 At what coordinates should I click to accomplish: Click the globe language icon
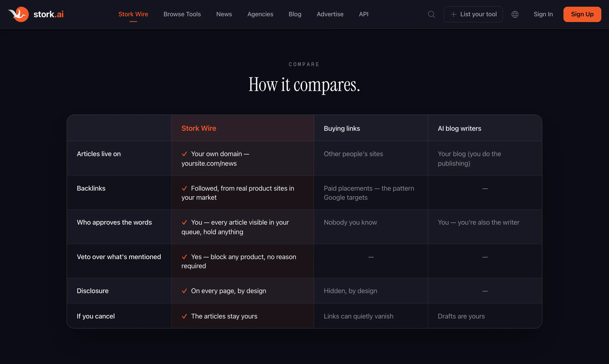pos(515,14)
